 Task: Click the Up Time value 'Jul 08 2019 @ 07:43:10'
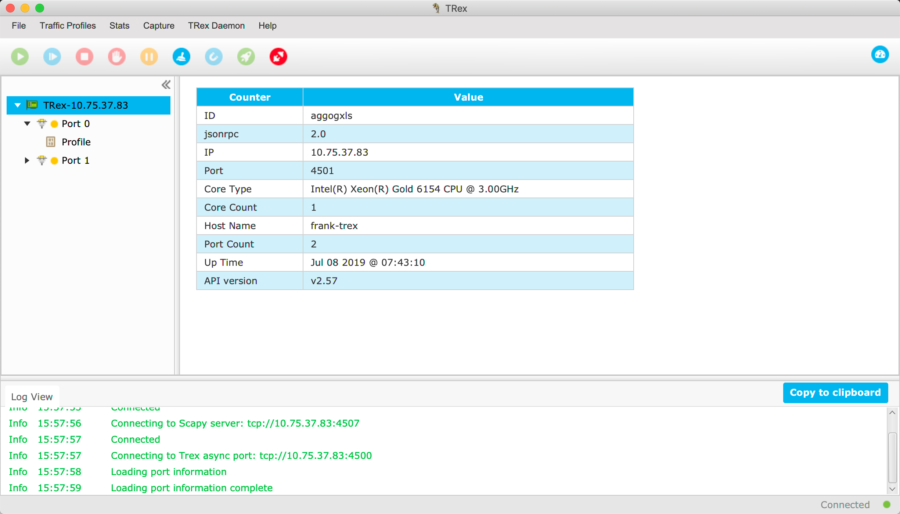(368, 262)
